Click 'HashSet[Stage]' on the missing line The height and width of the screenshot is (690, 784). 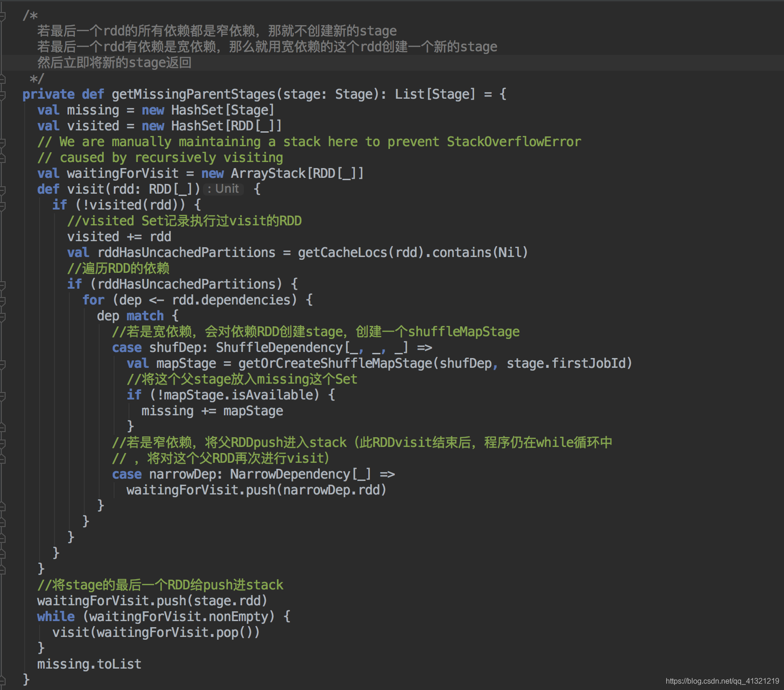tap(223, 110)
